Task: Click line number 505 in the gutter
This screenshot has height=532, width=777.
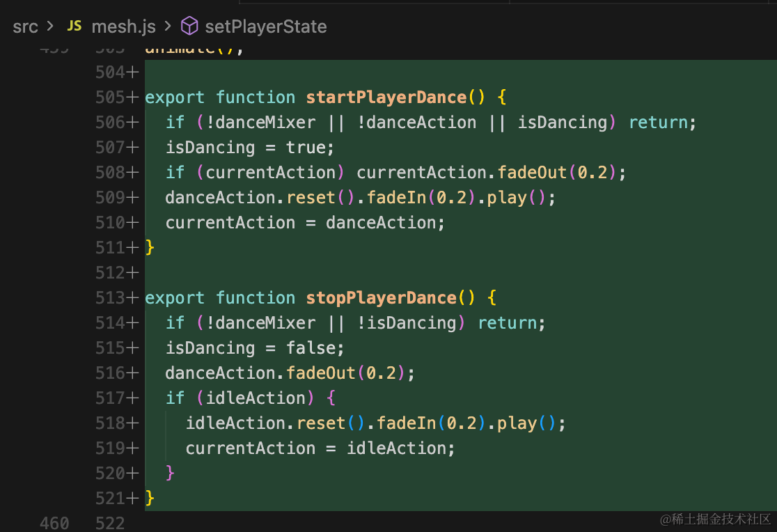Action: click(x=111, y=97)
